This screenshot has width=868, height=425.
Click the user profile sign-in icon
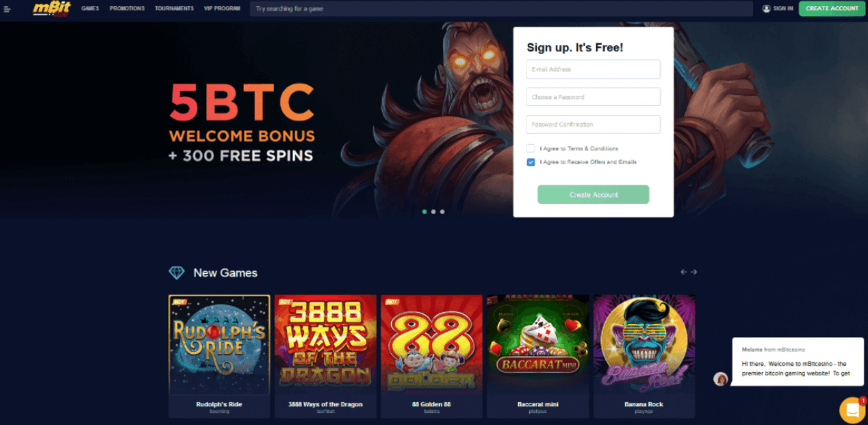[766, 8]
